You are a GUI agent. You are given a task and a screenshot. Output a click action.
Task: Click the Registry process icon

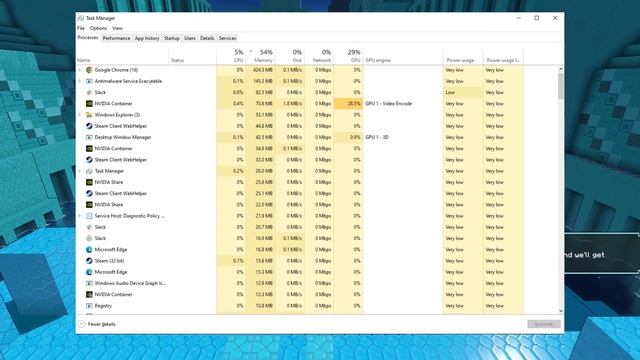[89, 306]
